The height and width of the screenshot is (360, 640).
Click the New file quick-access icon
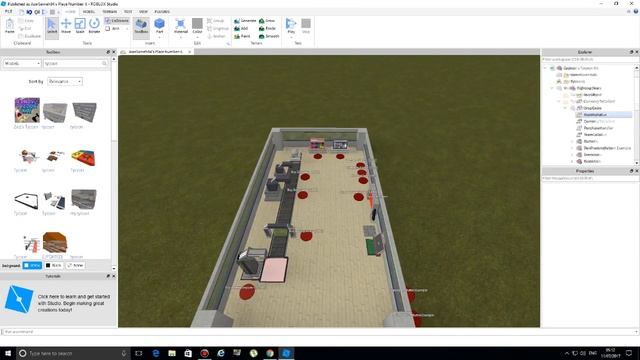click(x=21, y=12)
